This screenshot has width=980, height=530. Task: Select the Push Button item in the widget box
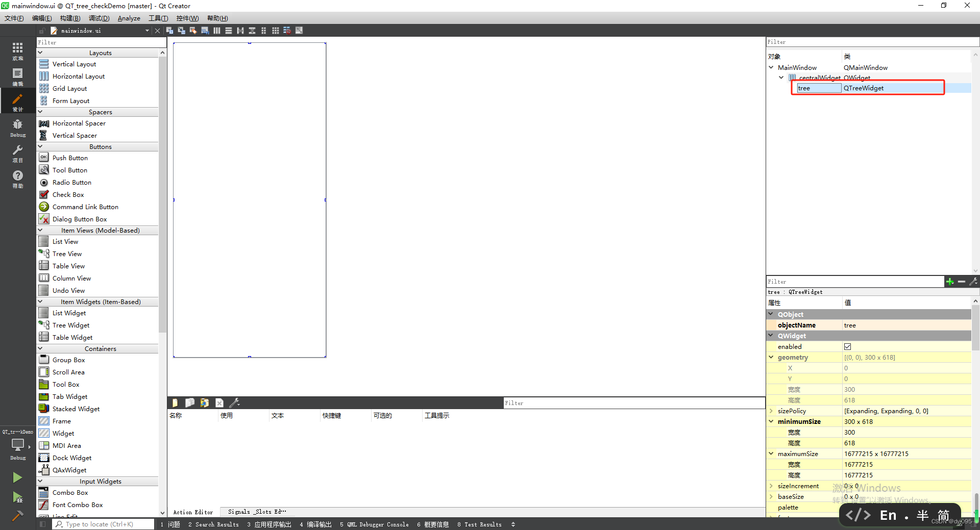coord(70,158)
